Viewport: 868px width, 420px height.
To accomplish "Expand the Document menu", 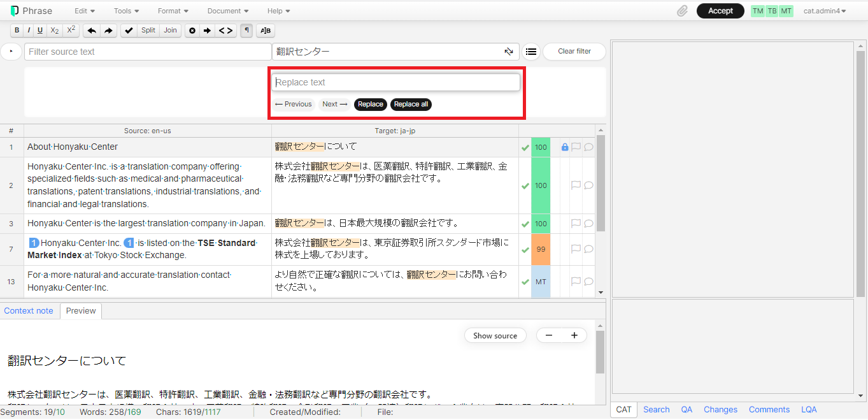I will pos(227,11).
